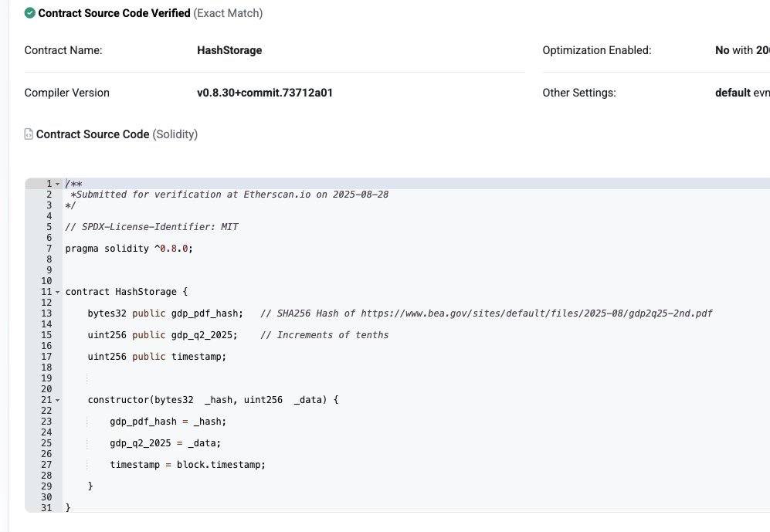Click the Compiler Version label
770x532 pixels.
(66, 93)
